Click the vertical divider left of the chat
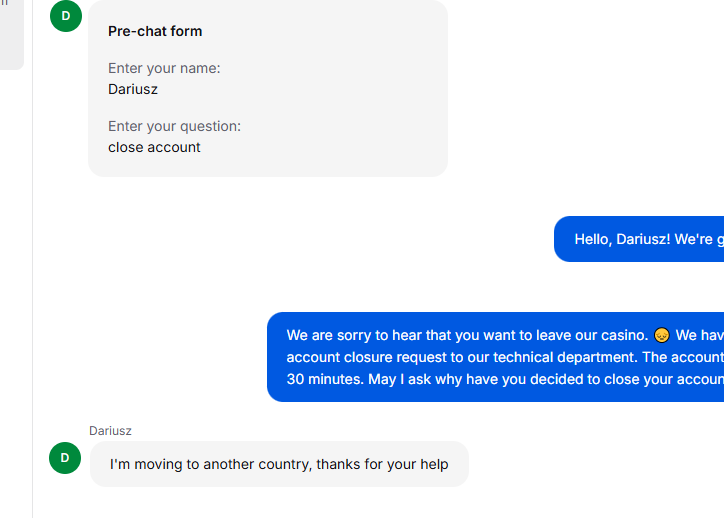This screenshot has width=724, height=518. tap(32, 259)
